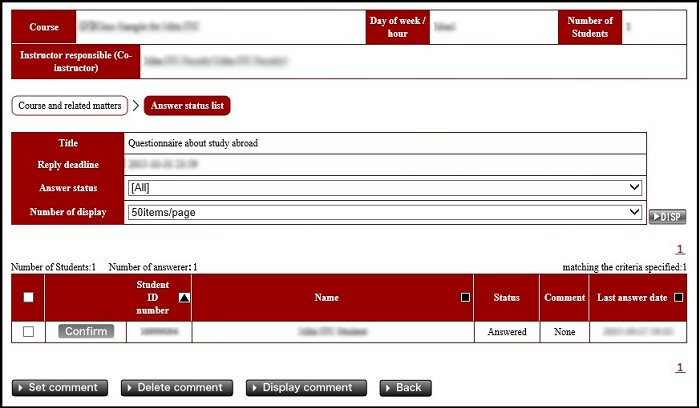Click sort icon in Name column header
Viewport: 700px width, 408px height.
(x=465, y=297)
